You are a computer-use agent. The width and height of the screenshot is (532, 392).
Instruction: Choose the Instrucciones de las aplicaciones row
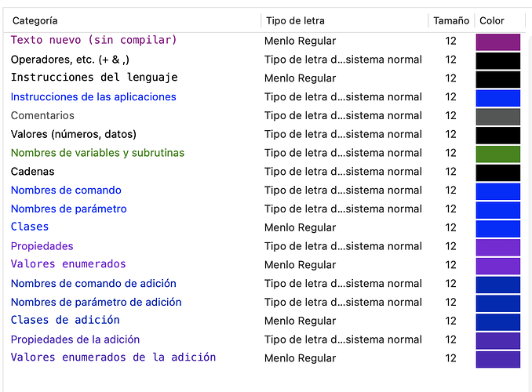coord(93,96)
